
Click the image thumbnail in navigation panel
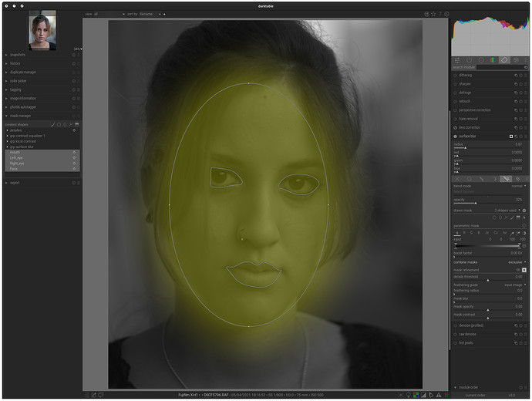tap(42, 30)
